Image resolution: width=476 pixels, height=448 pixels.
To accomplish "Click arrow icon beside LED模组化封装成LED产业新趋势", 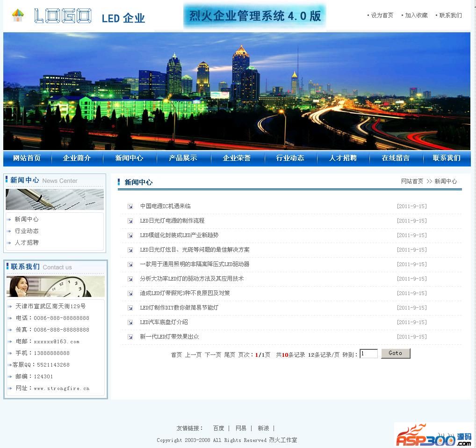I will coord(130,236).
